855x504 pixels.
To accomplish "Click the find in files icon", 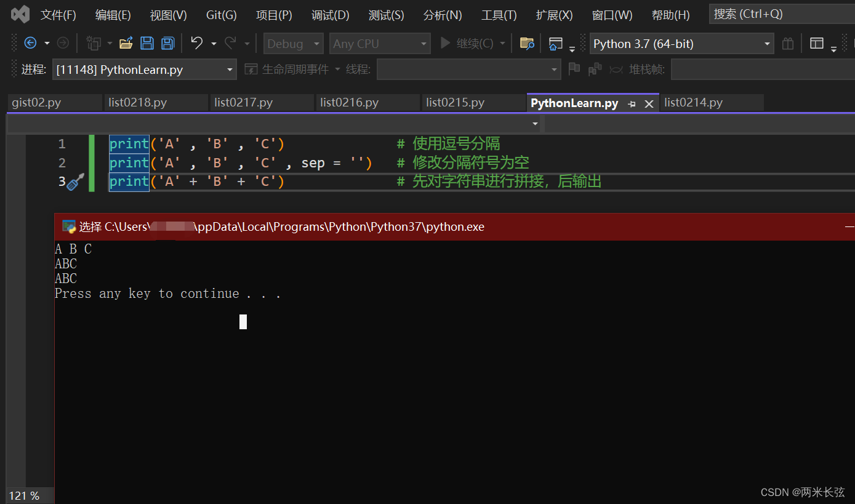I will click(x=527, y=43).
